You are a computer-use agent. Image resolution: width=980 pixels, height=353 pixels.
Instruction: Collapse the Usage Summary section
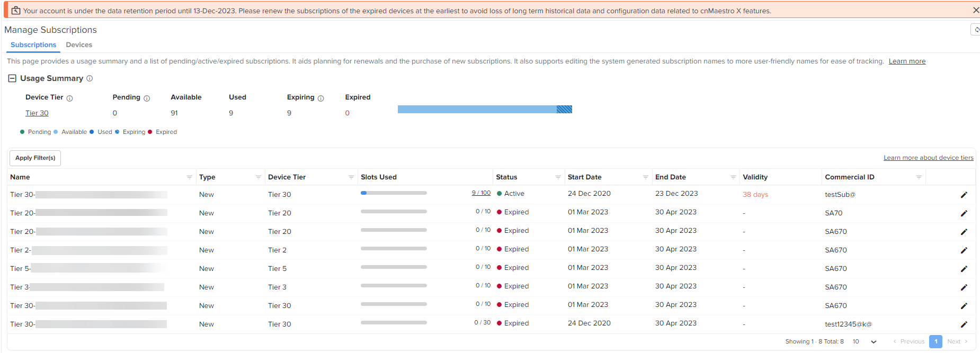12,78
